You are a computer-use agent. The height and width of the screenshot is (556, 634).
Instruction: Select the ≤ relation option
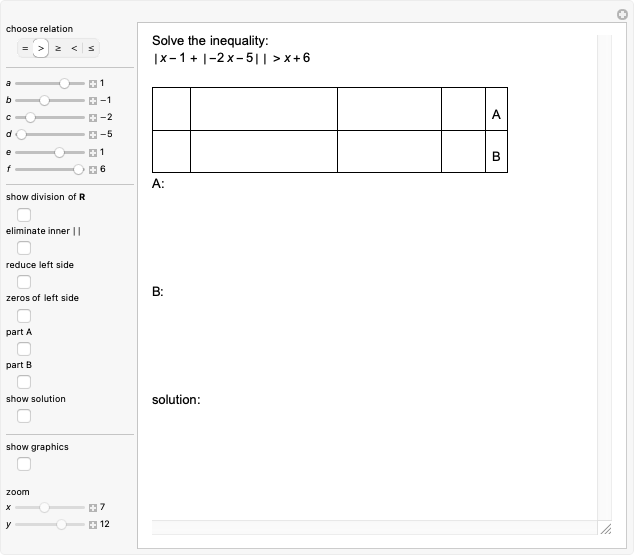(90, 47)
